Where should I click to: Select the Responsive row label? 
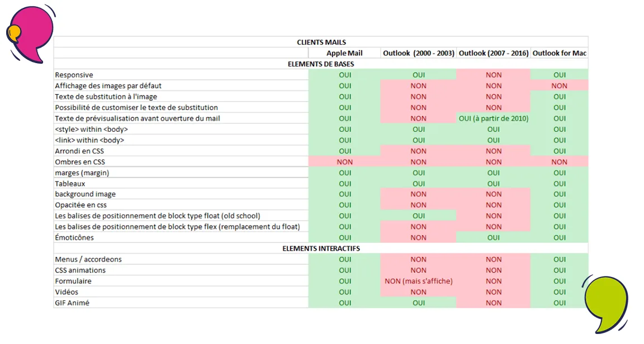pyautogui.click(x=74, y=75)
